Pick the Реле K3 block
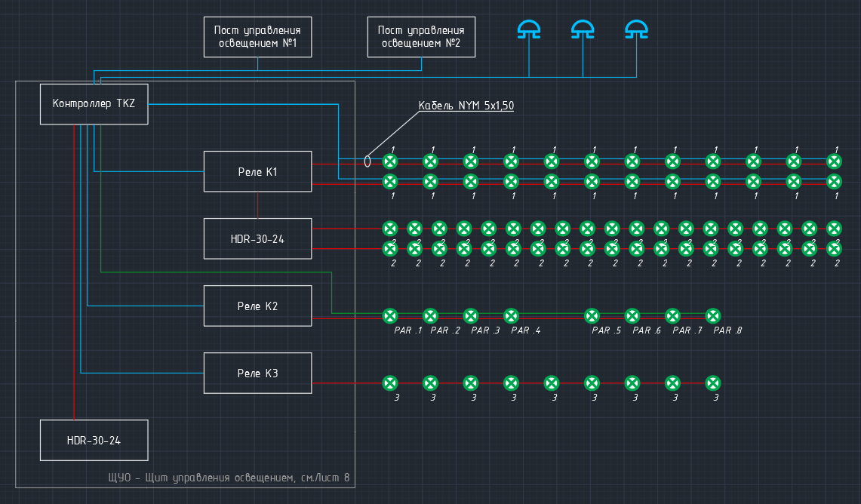This screenshot has width=861, height=504. (x=257, y=373)
